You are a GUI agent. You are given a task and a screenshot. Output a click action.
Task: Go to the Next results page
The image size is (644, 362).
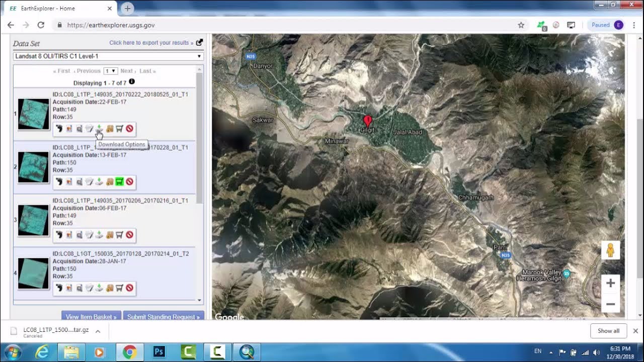coord(127,71)
